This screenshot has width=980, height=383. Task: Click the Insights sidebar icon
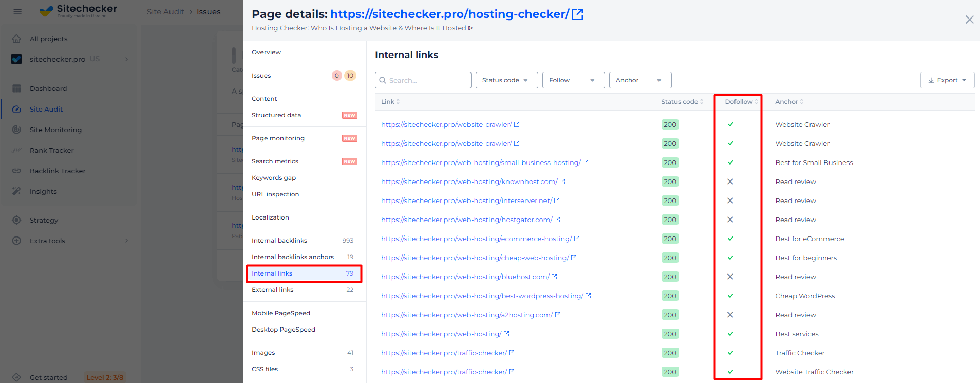coord(16,191)
